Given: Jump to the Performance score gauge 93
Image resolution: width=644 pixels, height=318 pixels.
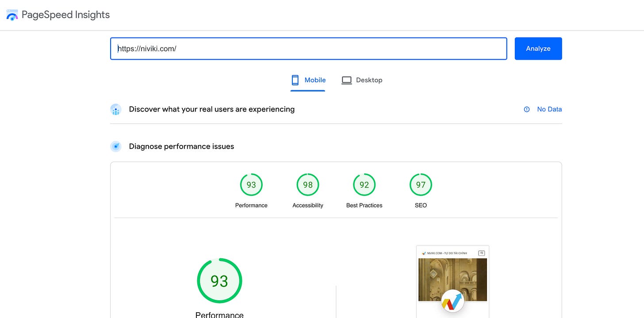Looking at the screenshot, I should coord(251,191).
